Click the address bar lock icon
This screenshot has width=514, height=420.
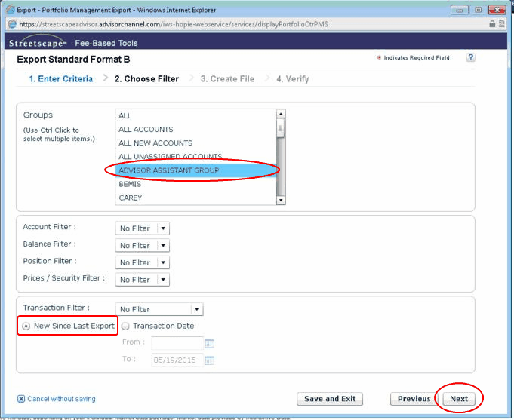(x=492, y=24)
